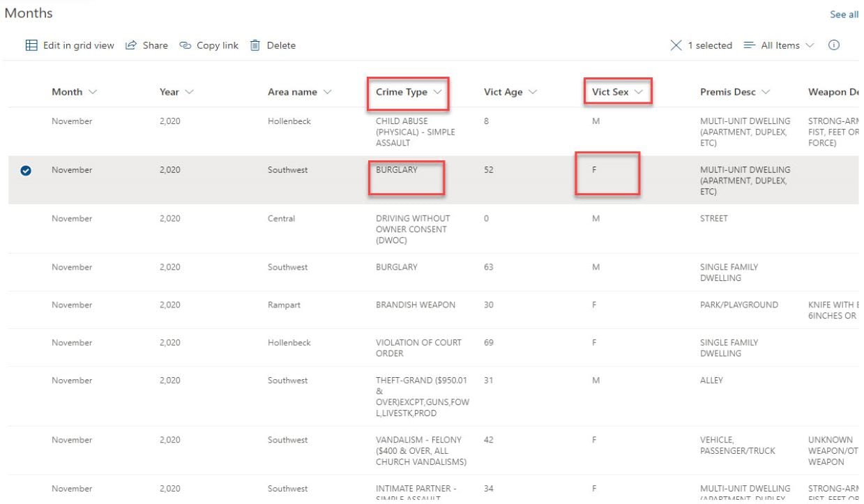
Task: Expand the Crime Type column dropdown
Action: (437, 92)
